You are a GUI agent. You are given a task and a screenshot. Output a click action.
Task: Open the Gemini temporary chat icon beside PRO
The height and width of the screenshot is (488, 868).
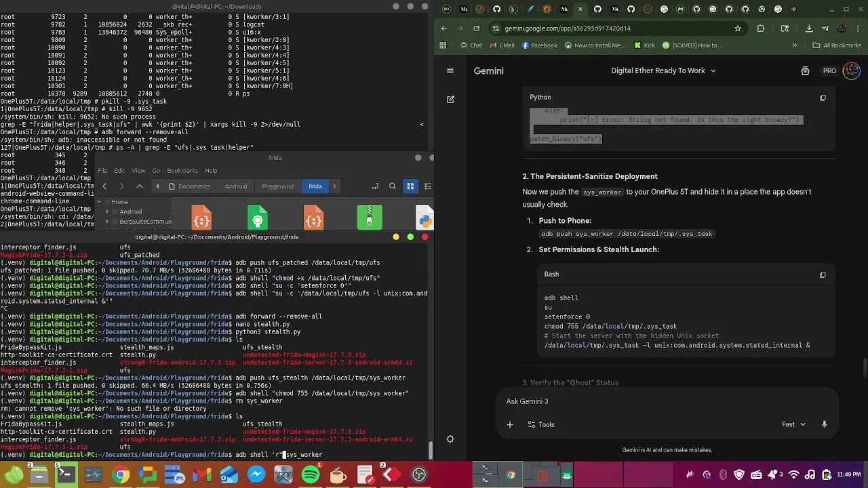coord(805,70)
